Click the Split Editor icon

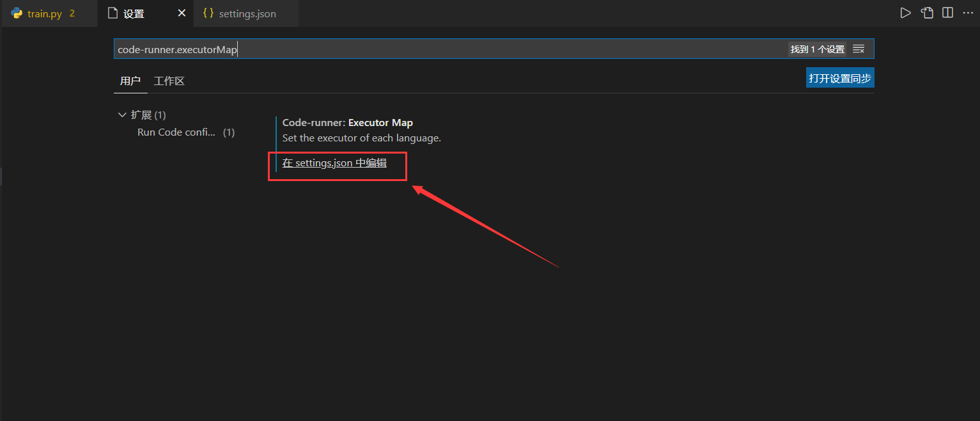click(947, 12)
